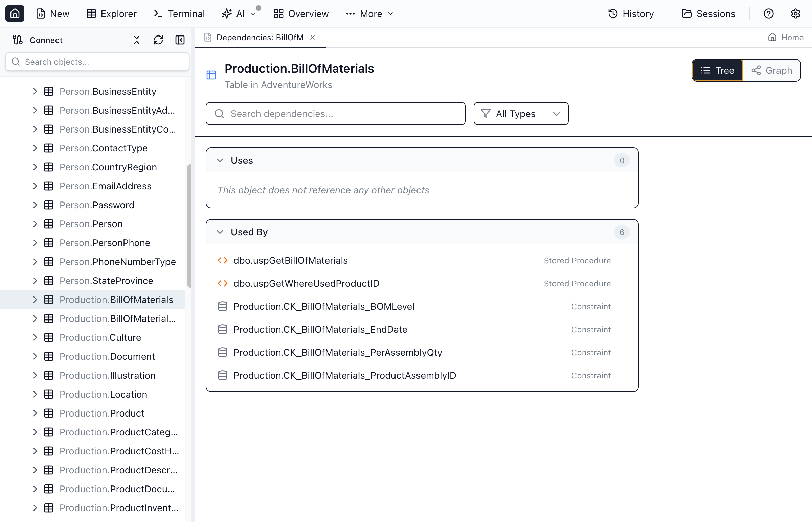Go to Home
The width and height of the screenshot is (812, 522).
click(786, 37)
